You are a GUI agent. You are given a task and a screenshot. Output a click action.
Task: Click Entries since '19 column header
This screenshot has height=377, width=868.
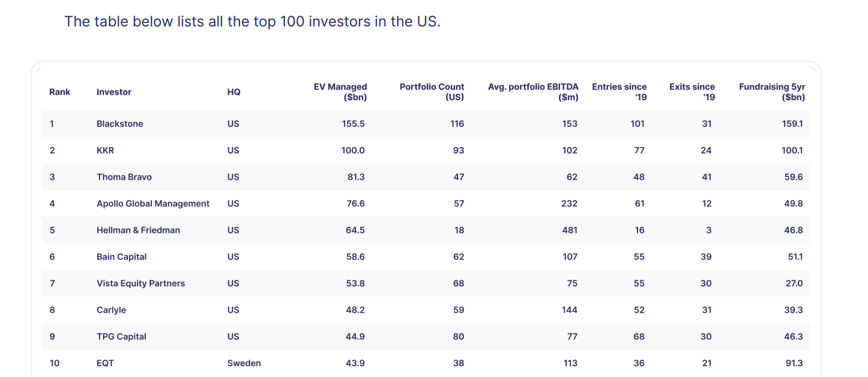619,92
